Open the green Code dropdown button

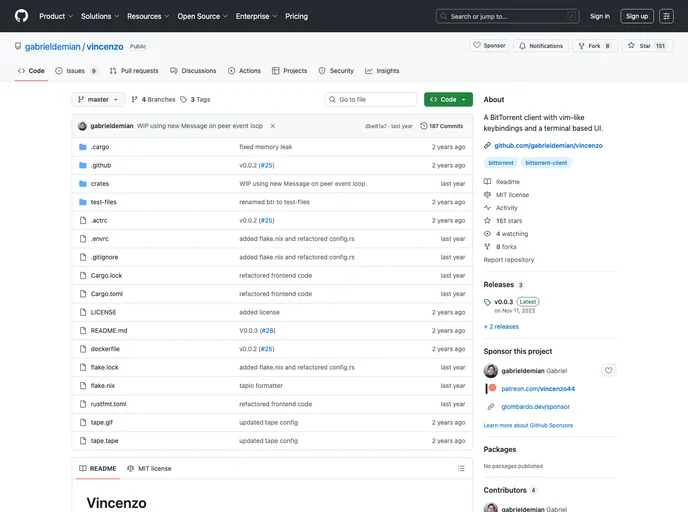click(448, 100)
